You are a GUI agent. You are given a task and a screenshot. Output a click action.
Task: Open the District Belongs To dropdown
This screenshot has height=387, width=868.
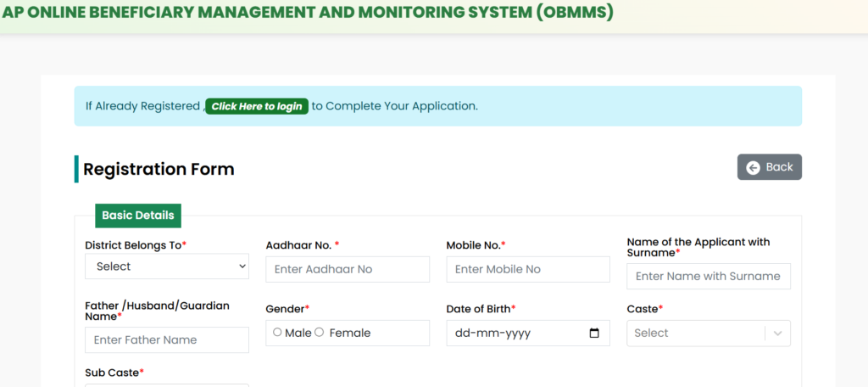tap(167, 266)
